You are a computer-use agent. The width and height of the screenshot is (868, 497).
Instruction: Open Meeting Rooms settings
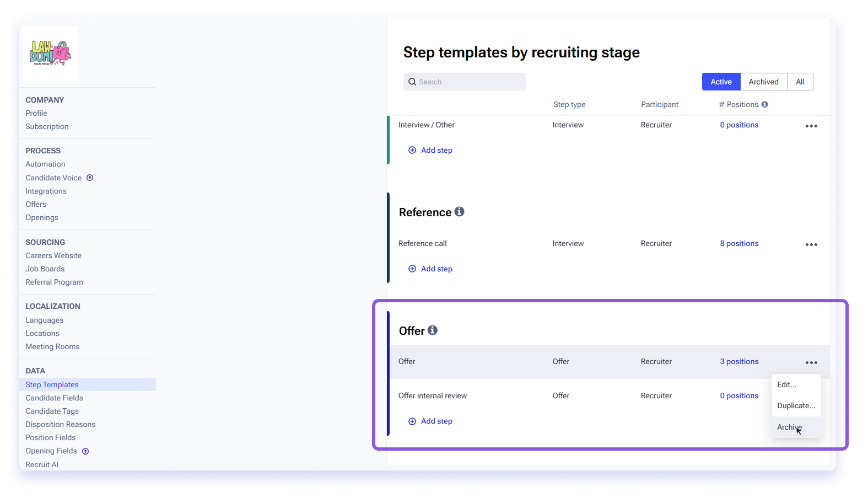(52, 346)
